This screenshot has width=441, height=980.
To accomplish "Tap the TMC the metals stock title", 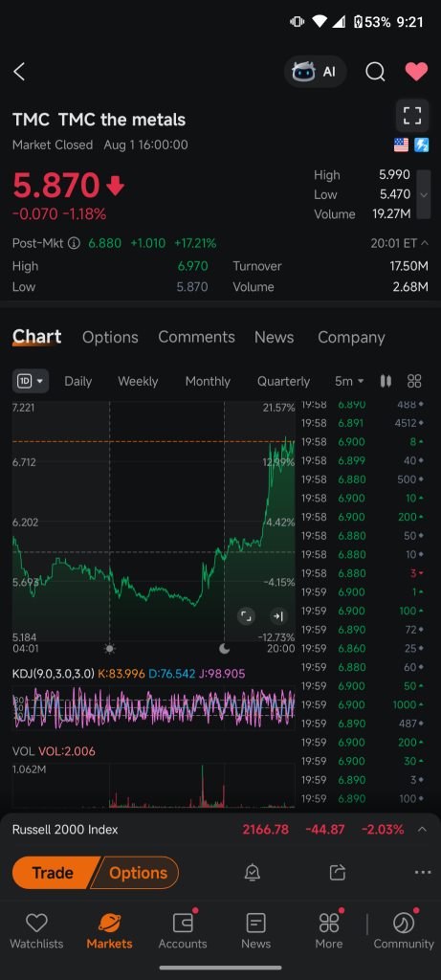I will (x=99, y=120).
